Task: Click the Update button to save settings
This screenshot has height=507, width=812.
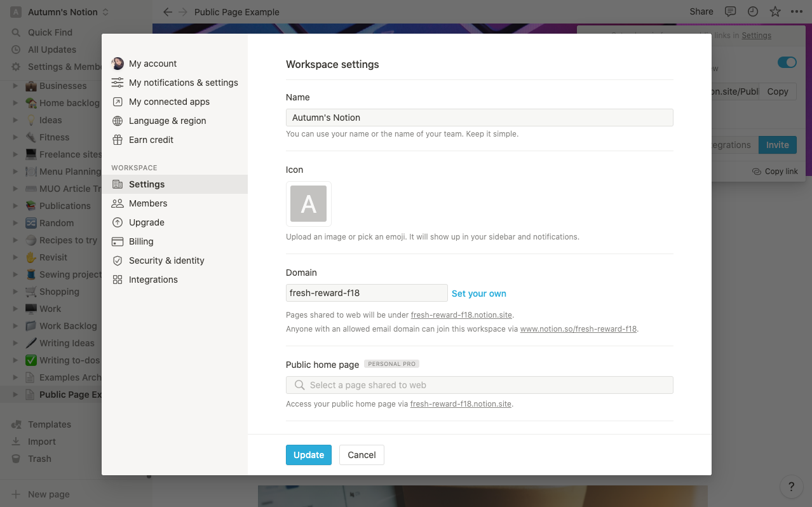Action: click(308, 454)
